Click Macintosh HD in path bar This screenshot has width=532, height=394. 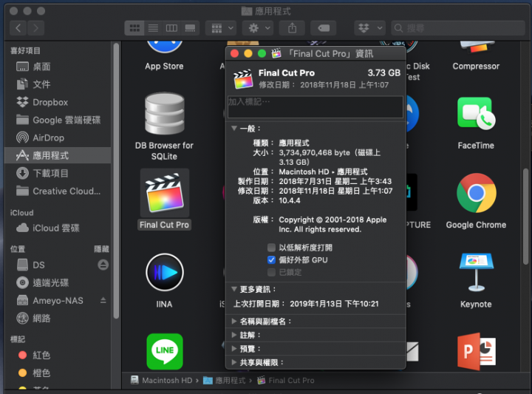(162, 381)
